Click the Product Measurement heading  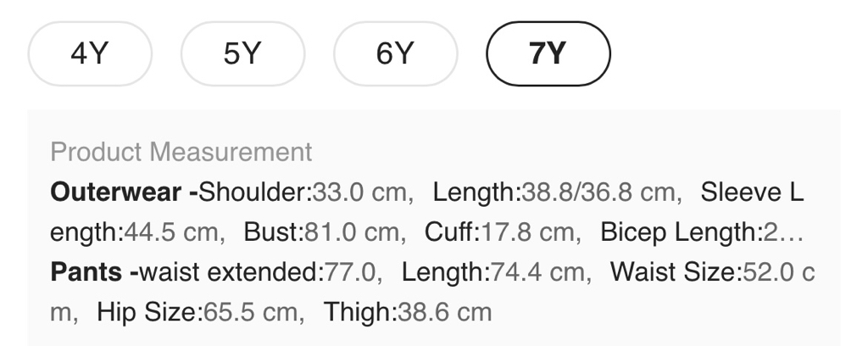pos(181,153)
